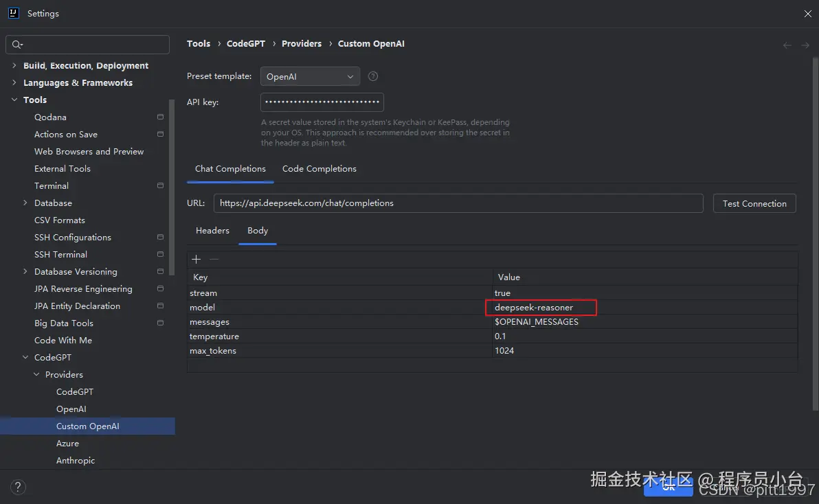Click Providers in the breadcrumb
This screenshot has width=819, height=504.
click(x=302, y=44)
